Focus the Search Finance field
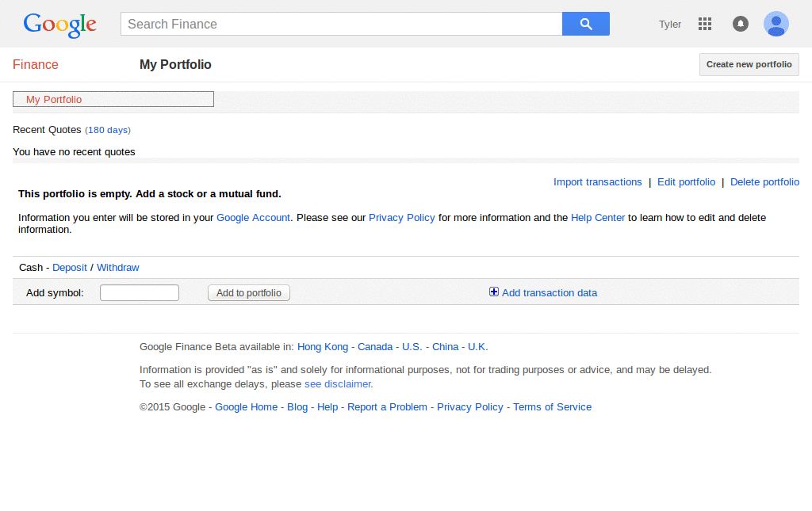 [x=341, y=24]
